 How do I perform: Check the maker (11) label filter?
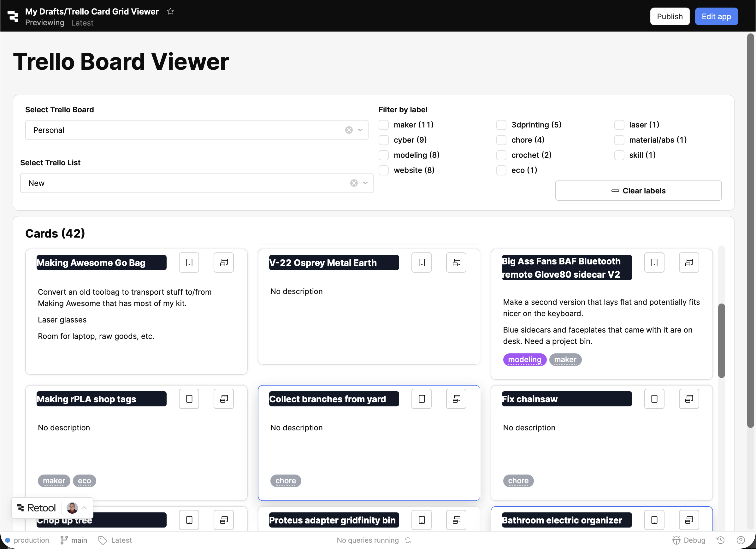384,125
